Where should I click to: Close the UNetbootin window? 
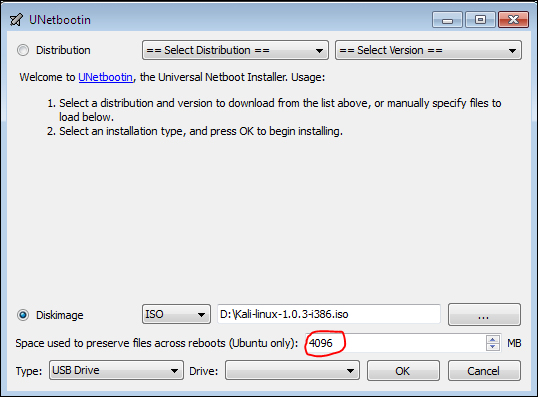click(x=513, y=20)
